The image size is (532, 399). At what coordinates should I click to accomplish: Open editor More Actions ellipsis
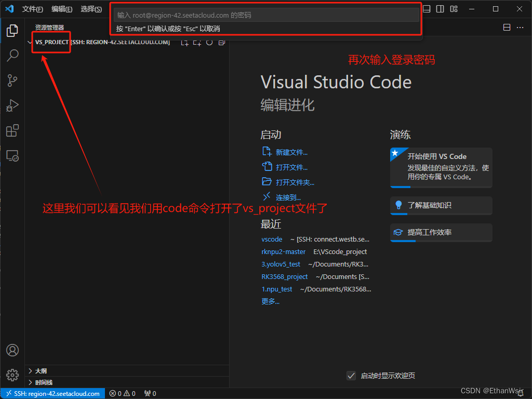click(520, 28)
